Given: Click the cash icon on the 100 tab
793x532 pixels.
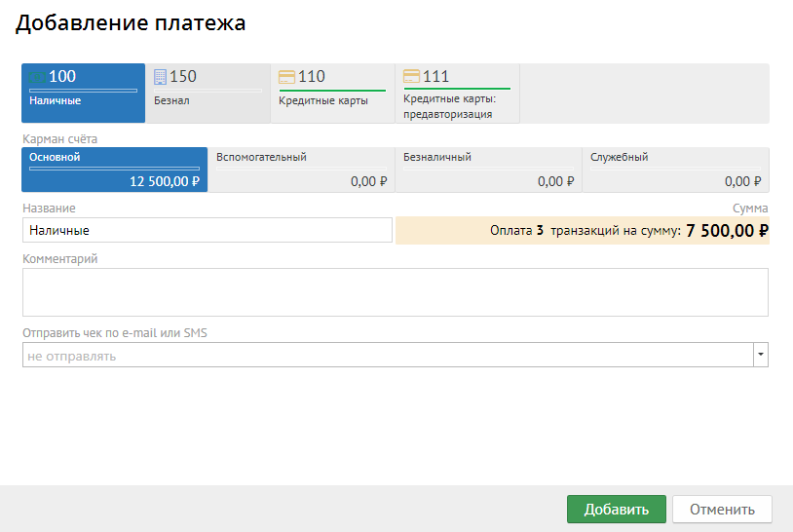Looking at the screenshot, I should point(38,77).
